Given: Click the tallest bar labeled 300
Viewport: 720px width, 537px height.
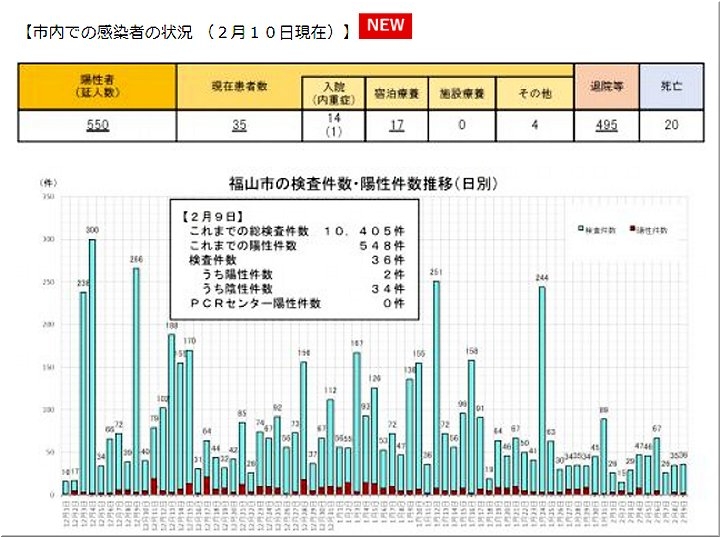Looking at the screenshot, I should pyautogui.click(x=92, y=365).
